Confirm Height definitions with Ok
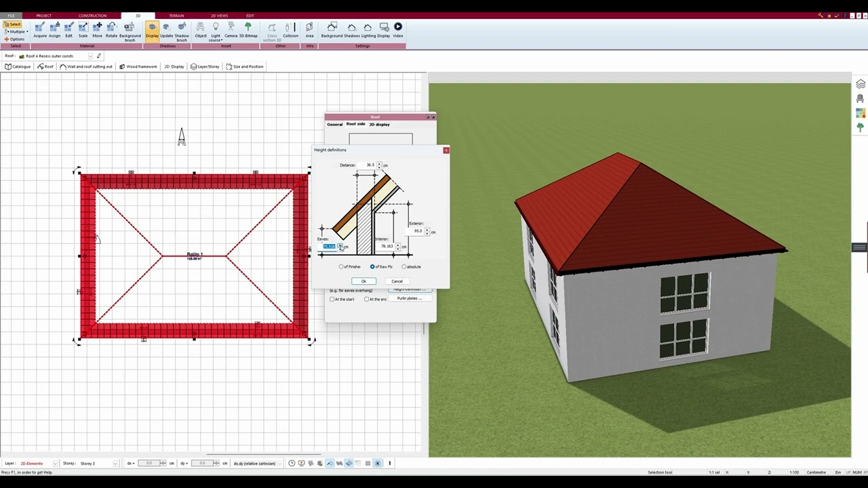This screenshot has width=868, height=488. tap(363, 281)
